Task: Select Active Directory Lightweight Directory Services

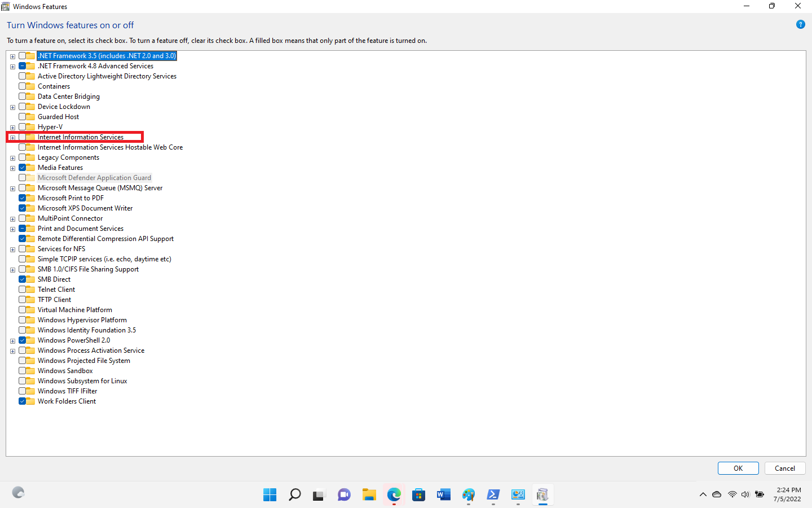Action: (107, 76)
